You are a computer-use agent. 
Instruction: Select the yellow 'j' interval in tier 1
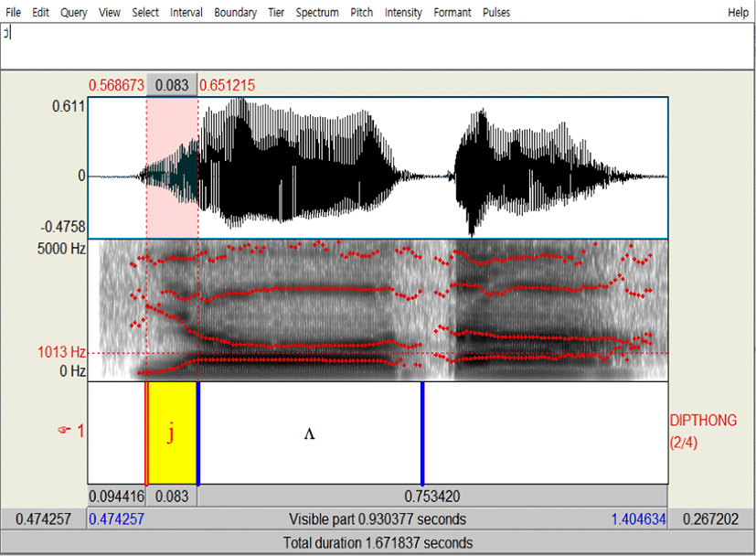(x=172, y=433)
